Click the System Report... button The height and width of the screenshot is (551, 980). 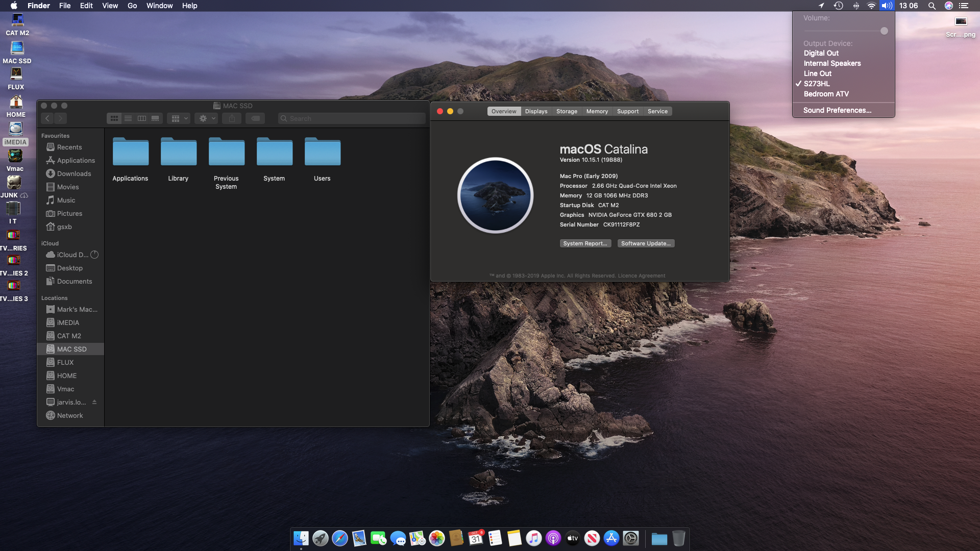coord(585,243)
